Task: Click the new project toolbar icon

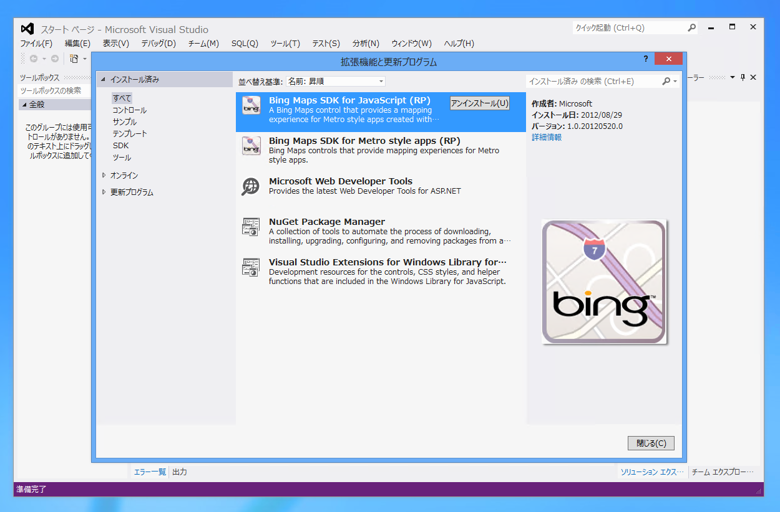Action: (74, 59)
